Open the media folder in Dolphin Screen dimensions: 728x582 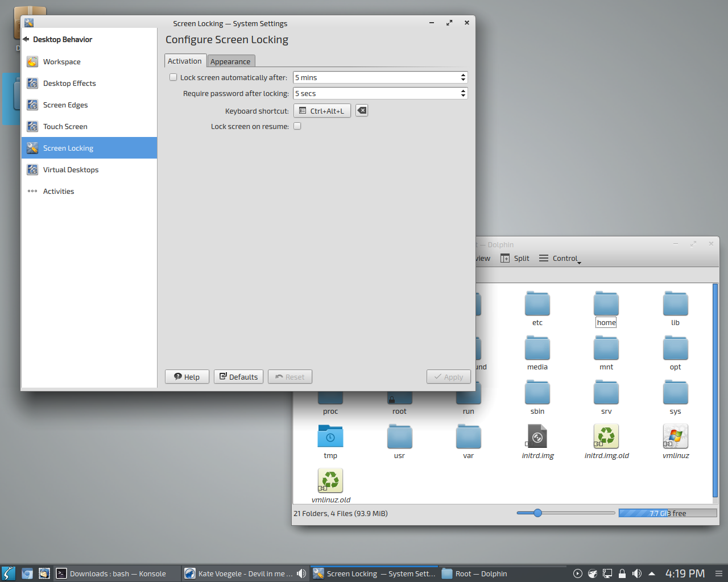(x=537, y=354)
